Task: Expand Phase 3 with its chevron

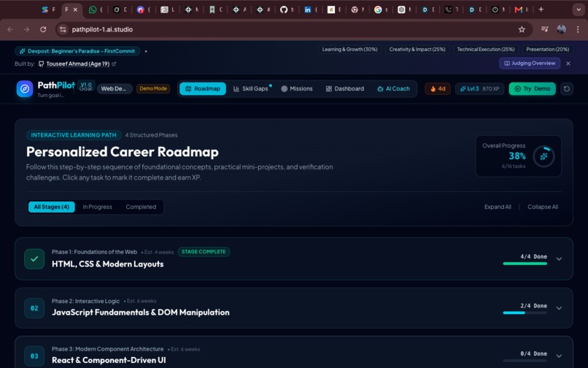Action: click(x=559, y=356)
